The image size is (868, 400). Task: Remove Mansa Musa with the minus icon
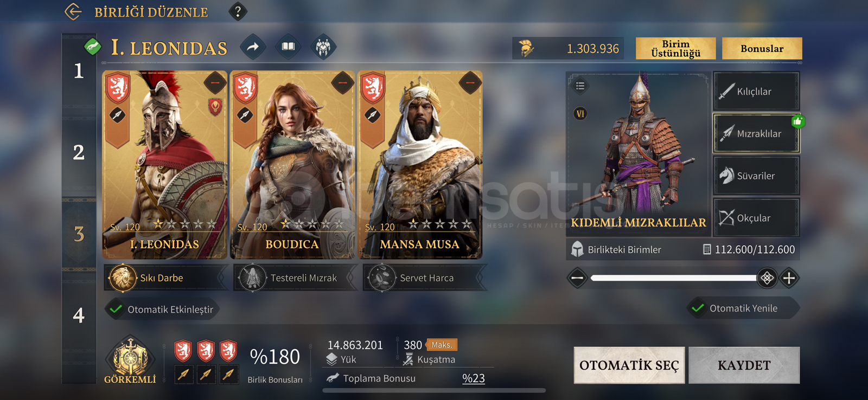470,83
